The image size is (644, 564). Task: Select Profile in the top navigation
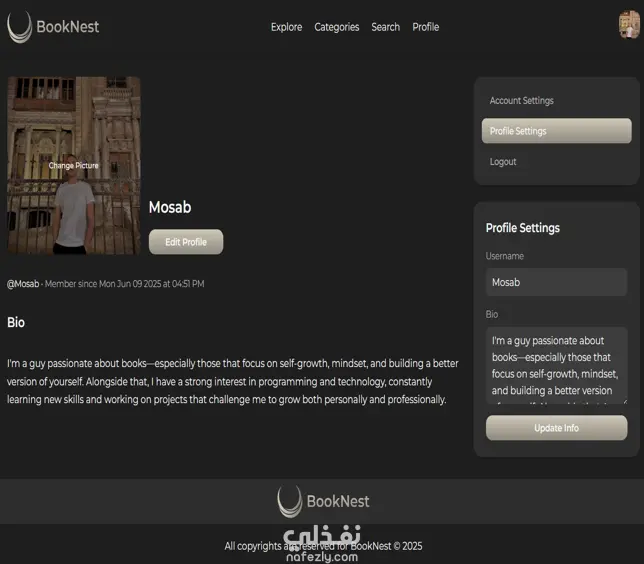click(x=426, y=27)
